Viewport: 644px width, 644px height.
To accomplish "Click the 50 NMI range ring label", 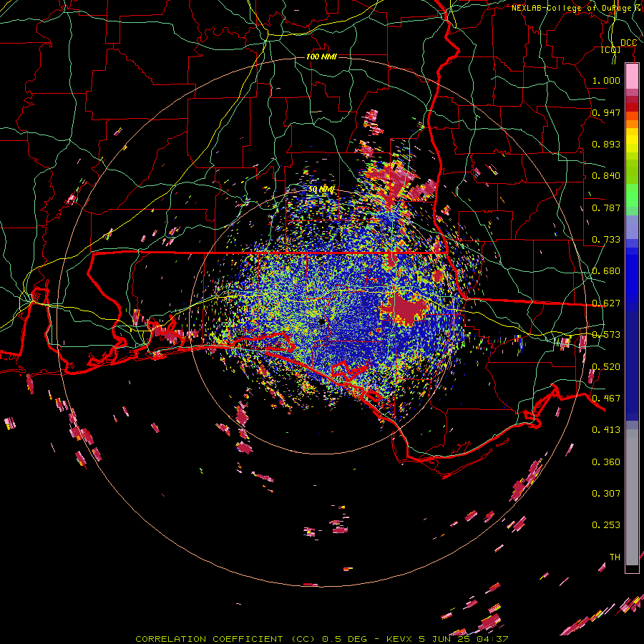I will pyautogui.click(x=321, y=190).
